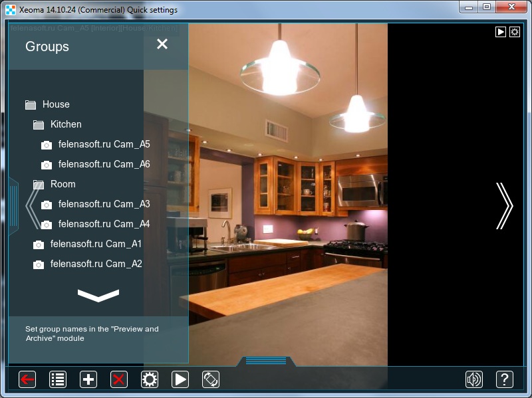This screenshot has width=532, height=398.
Task: Click the Kitchen folder icon
Action: click(39, 125)
